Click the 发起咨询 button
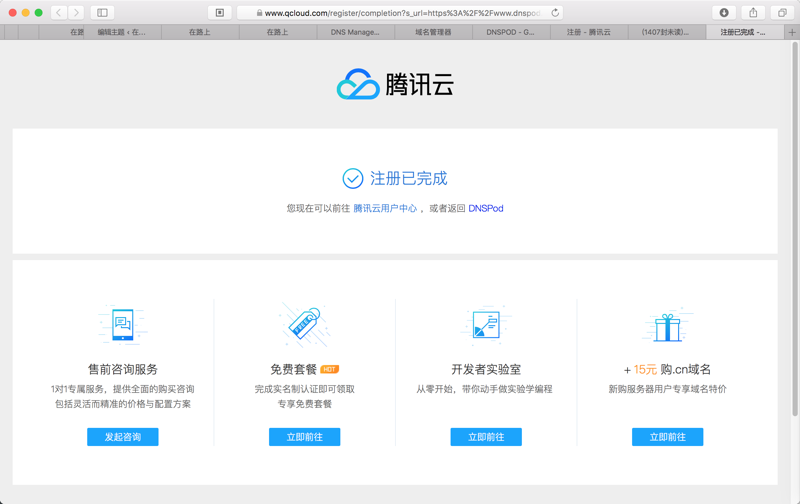The image size is (800, 504). coord(122,437)
